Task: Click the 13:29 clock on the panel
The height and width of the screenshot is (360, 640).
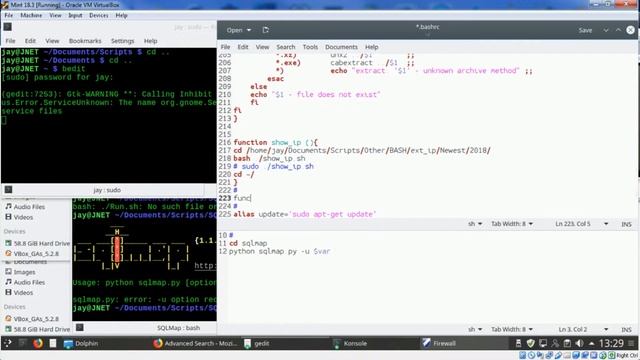Action: pyautogui.click(x=611, y=343)
